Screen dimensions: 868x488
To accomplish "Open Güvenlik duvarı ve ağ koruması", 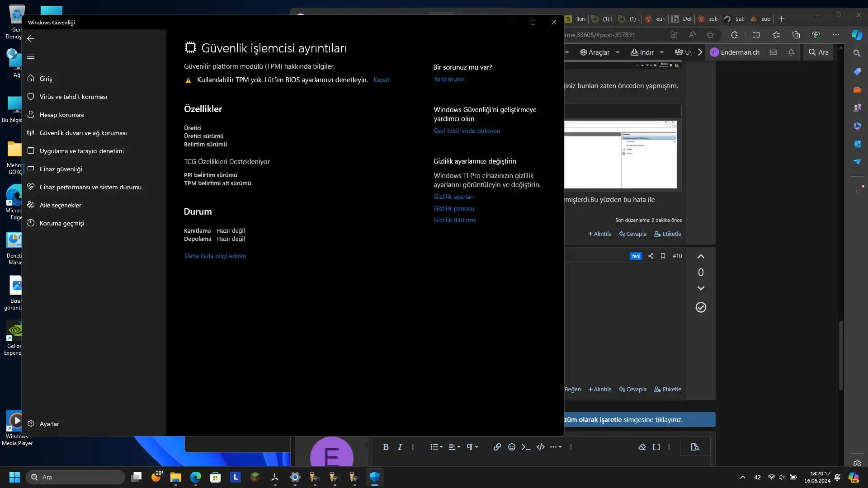I will click(94, 133).
